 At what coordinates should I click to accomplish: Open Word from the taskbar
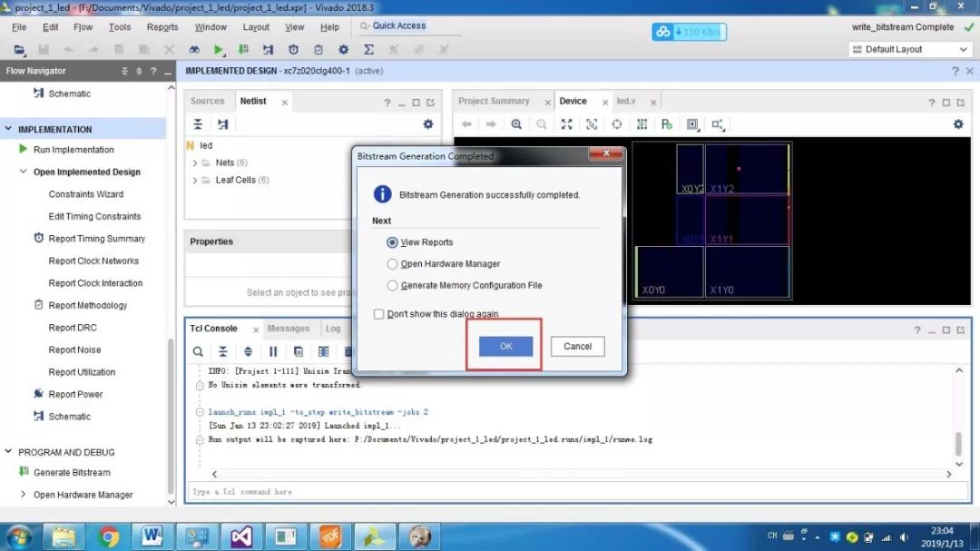pyautogui.click(x=152, y=536)
